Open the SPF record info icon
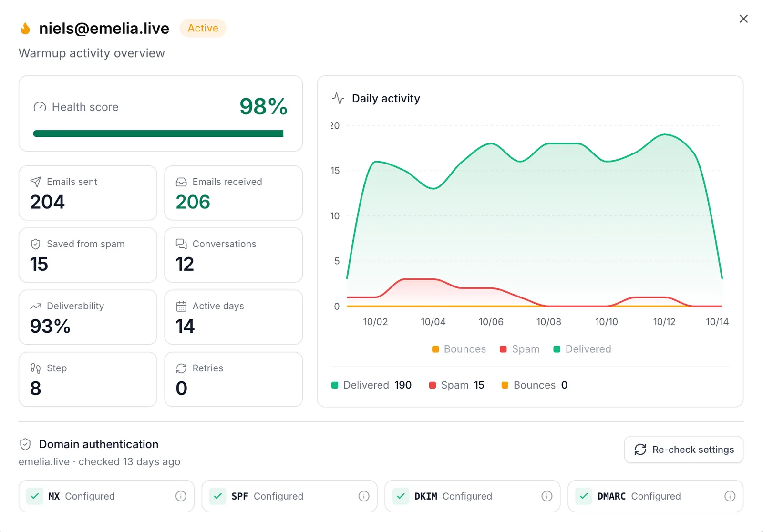Screen dimensions: 763x532 coord(364,496)
